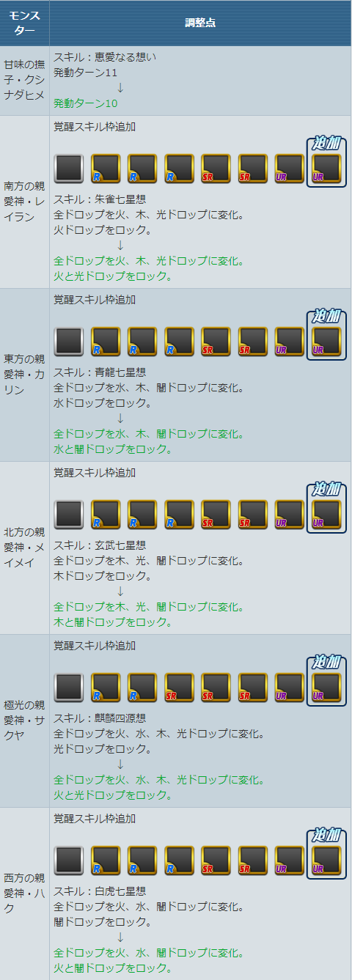Select the non-added UR slot in レイラン row

289,168
